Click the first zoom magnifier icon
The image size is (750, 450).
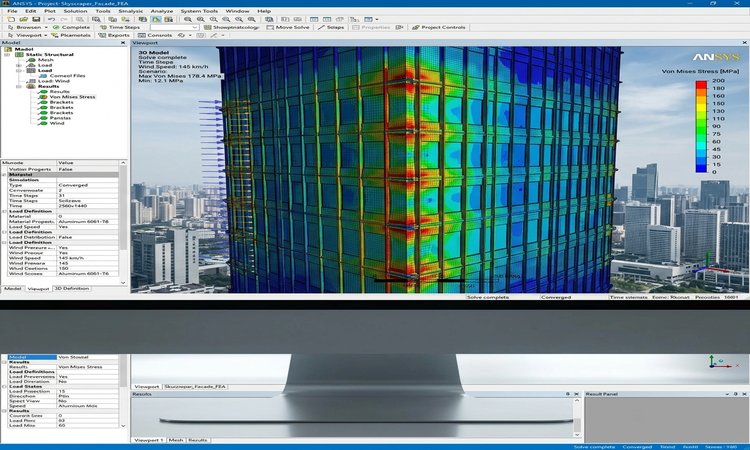pyautogui.click(x=188, y=19)
